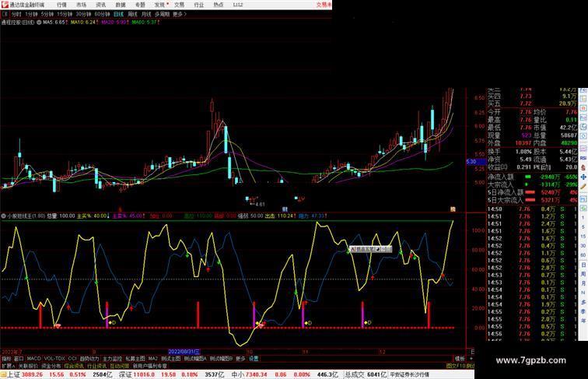Select the CCI indicator tab
This screenshot has height=379, width=588.
(72, 359)
